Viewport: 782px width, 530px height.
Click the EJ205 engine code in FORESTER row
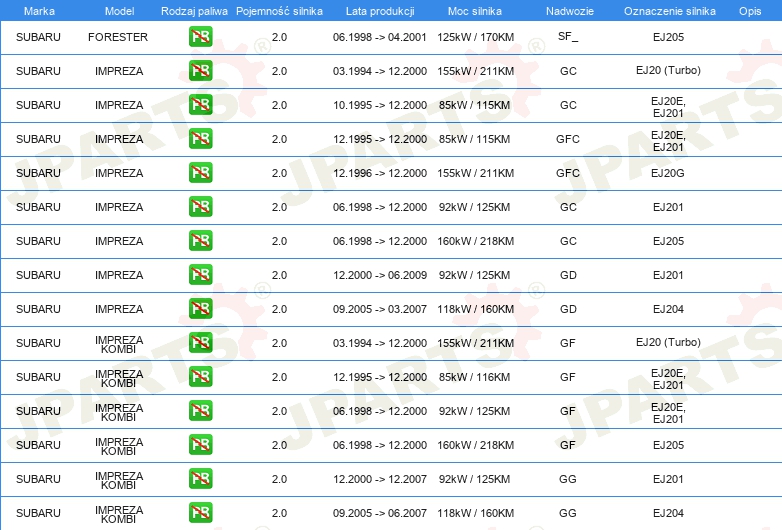[668, 37]
